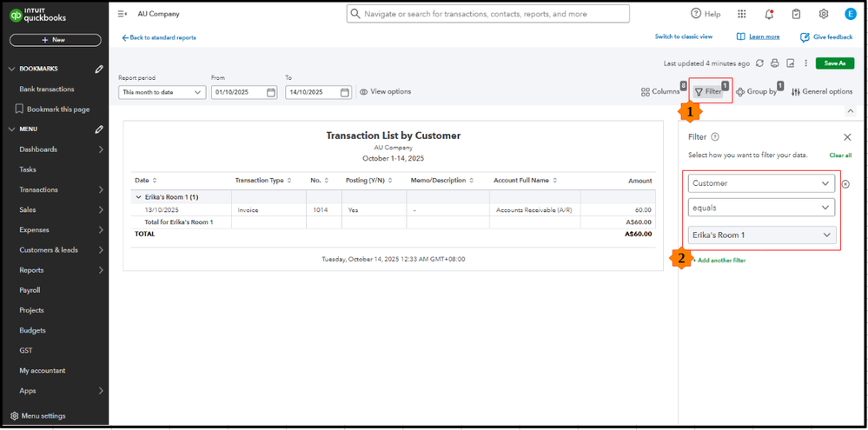
Task: Open the user profile avatar E
Action: pyautogui.click(x=851, y=14)
